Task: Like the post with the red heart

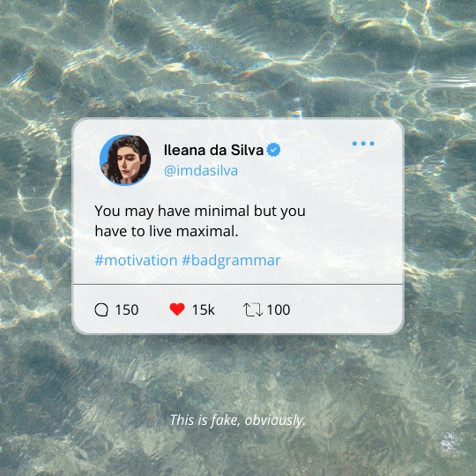Action: click(177, 309)
